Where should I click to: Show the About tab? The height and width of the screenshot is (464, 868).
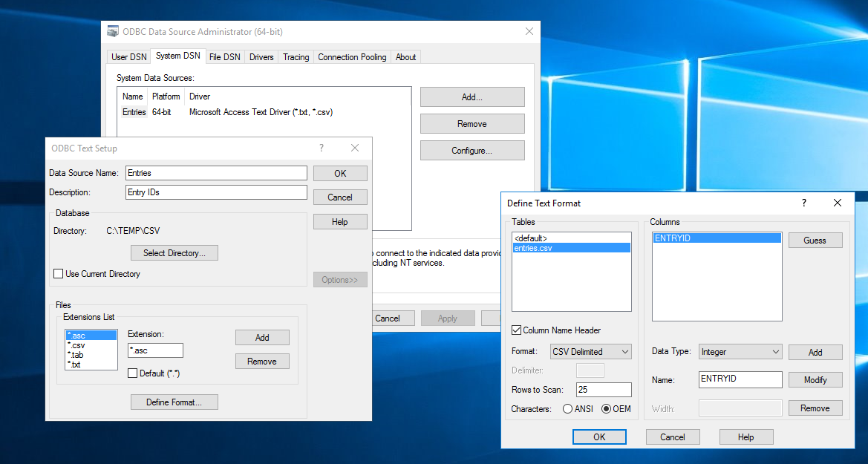coord(405,57)
